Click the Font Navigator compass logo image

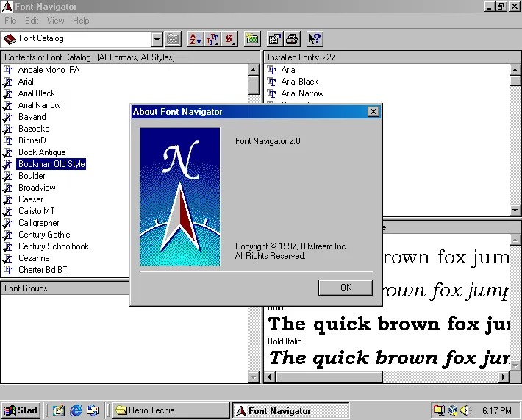(180, 196)
